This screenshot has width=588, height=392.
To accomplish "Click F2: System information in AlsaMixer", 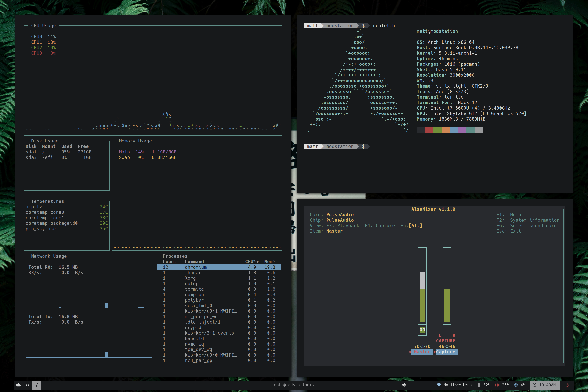I will coord(528,220).
